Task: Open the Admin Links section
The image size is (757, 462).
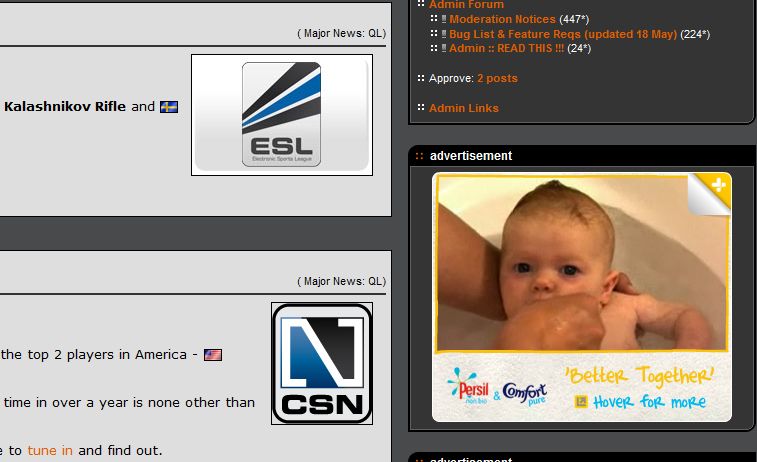Action: tap(463, 108)
